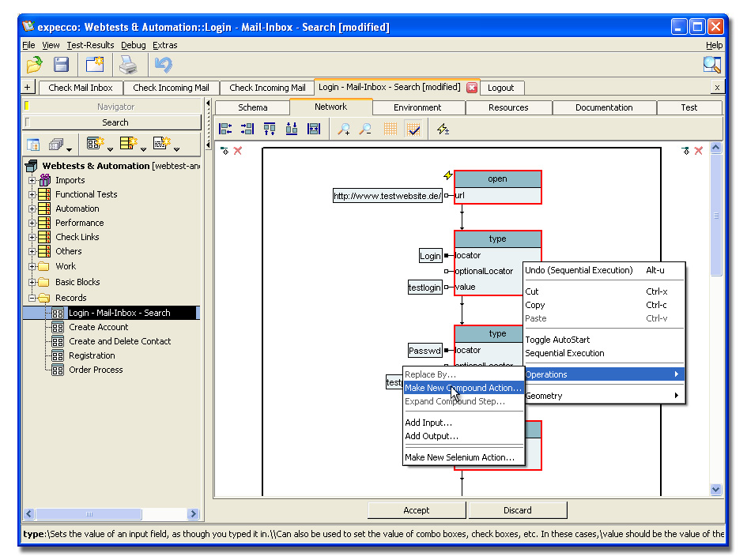Viewport: 747px width, 560px height.
Task: Toggle the snap-to-grid checkmark button
Action: tap(413, 129)
